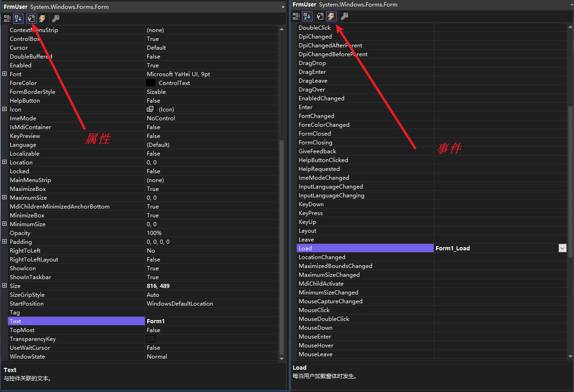Switch back to Properties view in the Events panel
This screenshot has height=392, width=574.
(320, 16)
